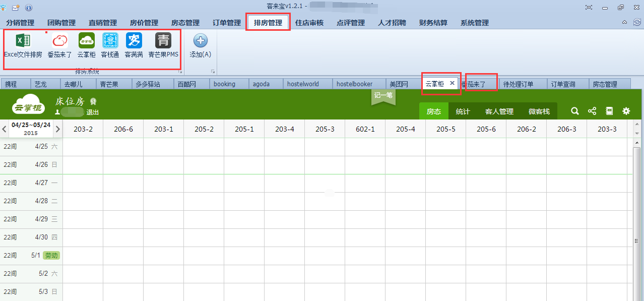Click the 记一笔 bookmark button
This screenshot has height=301, width=644.
pos(383,96)
